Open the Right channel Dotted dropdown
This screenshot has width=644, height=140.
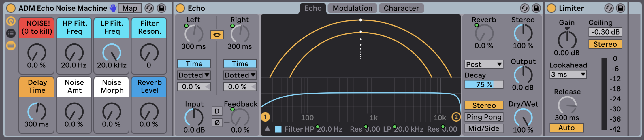[240, 75]
